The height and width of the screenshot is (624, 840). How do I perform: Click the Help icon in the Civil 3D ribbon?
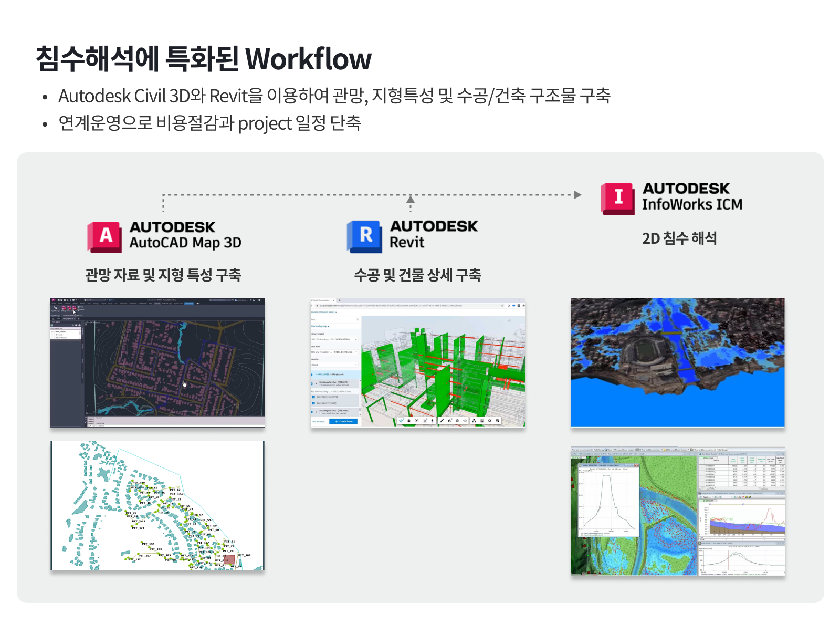(79, 307)
